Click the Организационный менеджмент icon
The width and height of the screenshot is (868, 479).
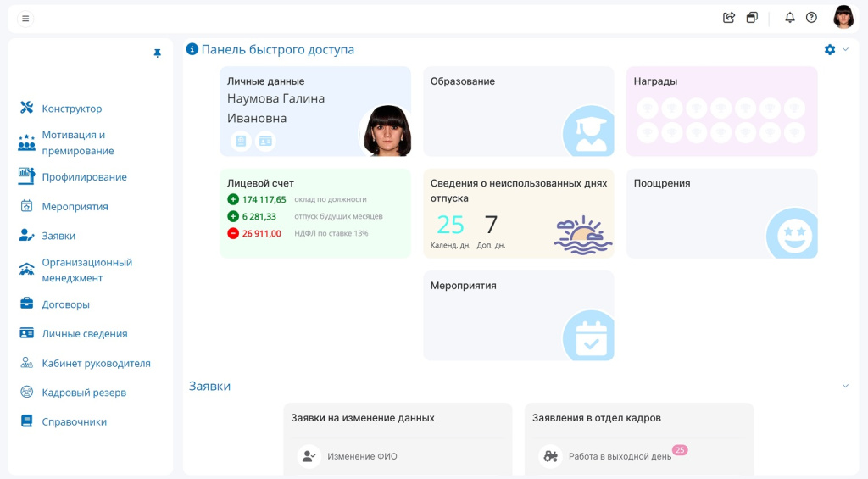pos(26,270)
